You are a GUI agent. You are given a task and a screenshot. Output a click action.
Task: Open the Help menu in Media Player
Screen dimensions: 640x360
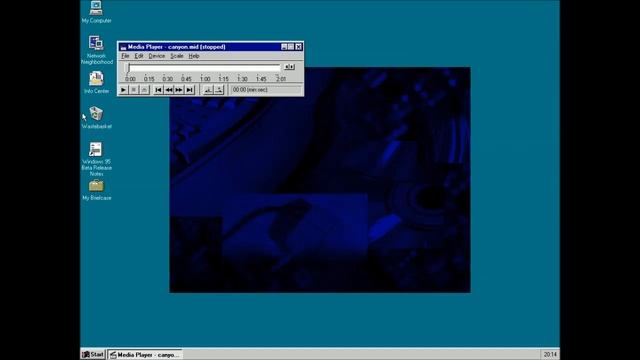pos(194,56)
